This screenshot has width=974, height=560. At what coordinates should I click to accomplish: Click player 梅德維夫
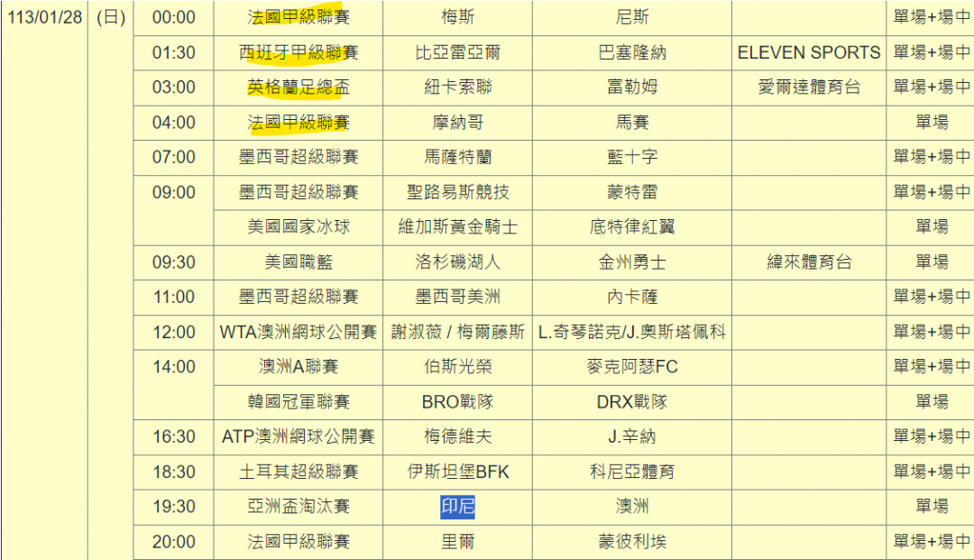tap(458, 437)
